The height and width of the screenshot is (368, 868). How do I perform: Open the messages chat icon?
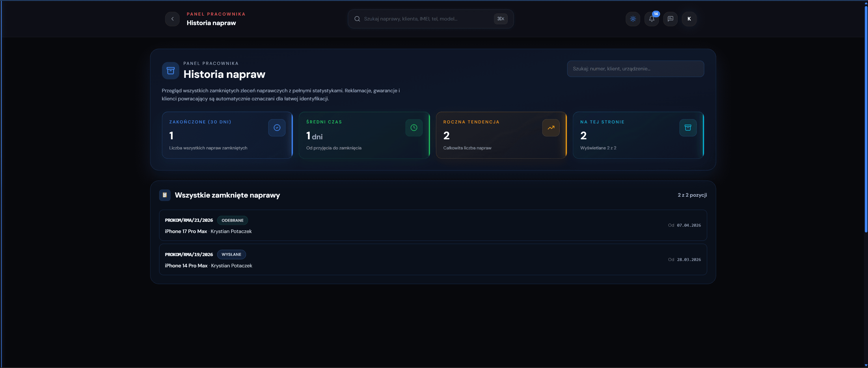[x=670, y=19]
